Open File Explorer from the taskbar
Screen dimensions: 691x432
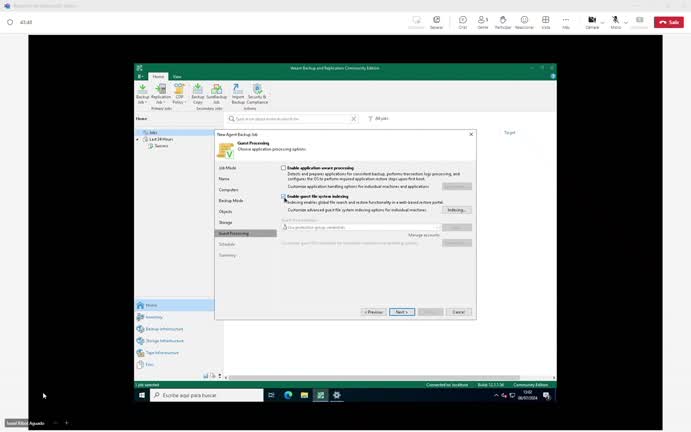coord(304,395)
